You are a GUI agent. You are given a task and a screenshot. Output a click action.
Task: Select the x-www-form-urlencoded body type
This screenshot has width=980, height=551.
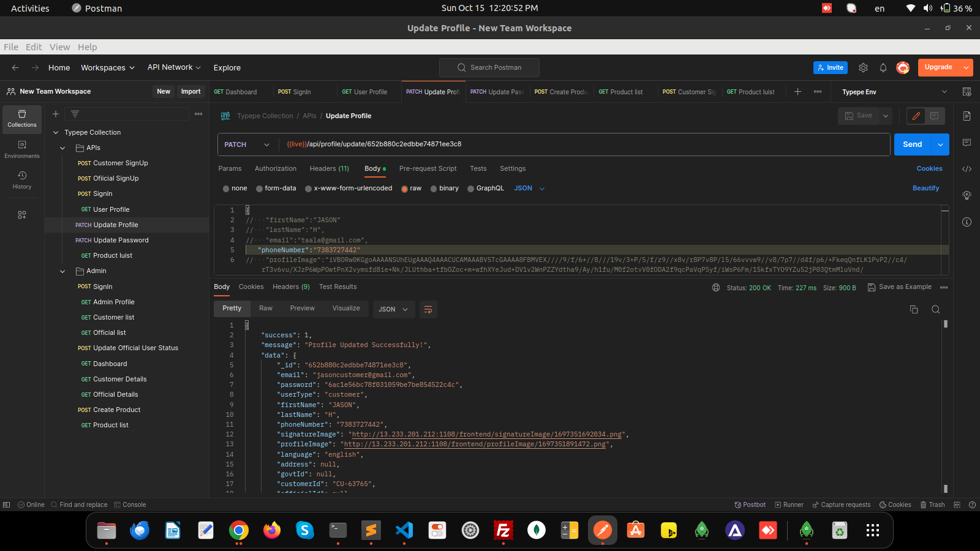coord(349,189)
